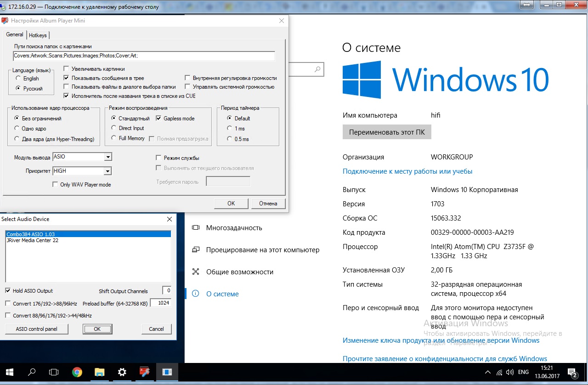Switch to Album Player taskbar icon

[144, 372]
